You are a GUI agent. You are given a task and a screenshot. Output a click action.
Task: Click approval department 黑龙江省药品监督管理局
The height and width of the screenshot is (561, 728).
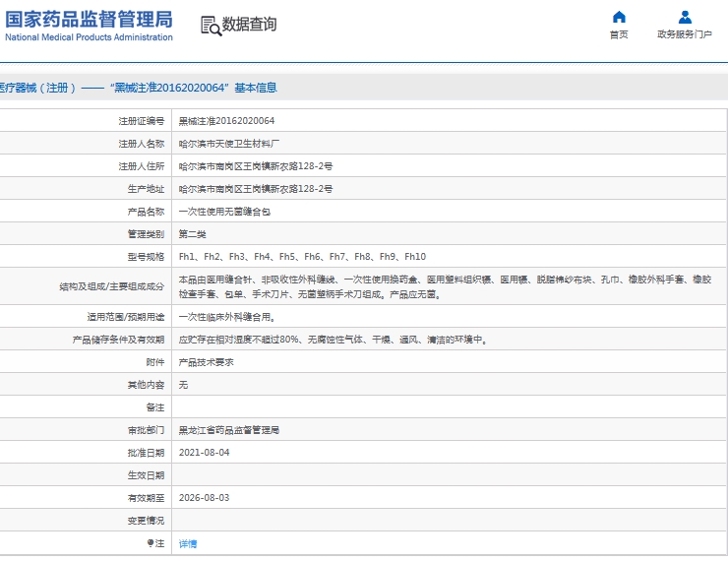[x=229, y=430]
